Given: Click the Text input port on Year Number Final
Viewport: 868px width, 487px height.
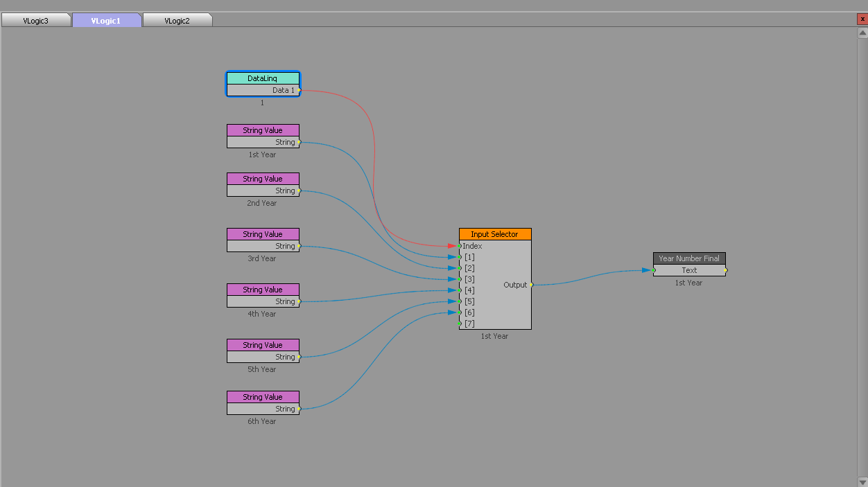Looking at the screenshot, I should click(652, 270).
